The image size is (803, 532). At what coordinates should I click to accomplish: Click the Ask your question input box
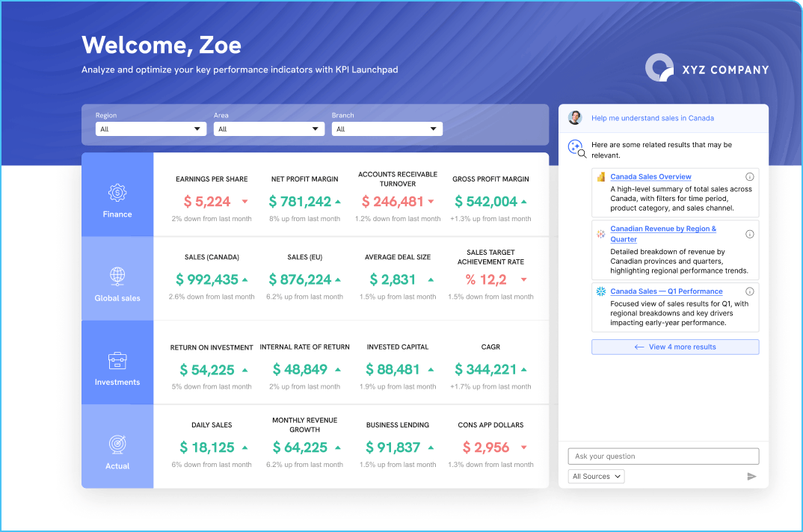(662, 456)
